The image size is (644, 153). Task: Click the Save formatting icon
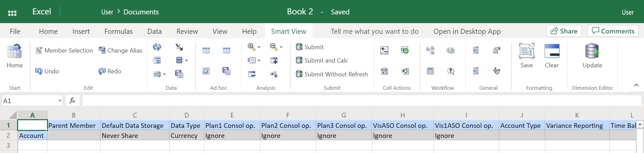[x=527, y=52]
